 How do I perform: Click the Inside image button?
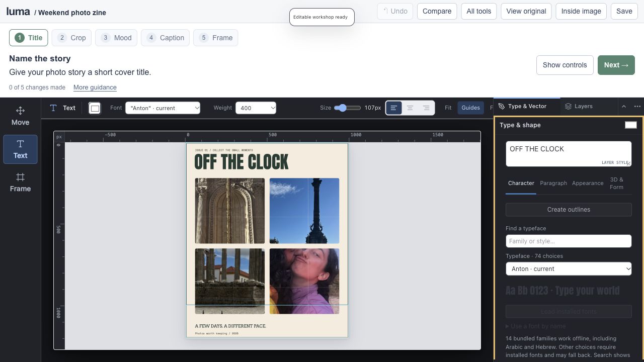tap(581, 11)
